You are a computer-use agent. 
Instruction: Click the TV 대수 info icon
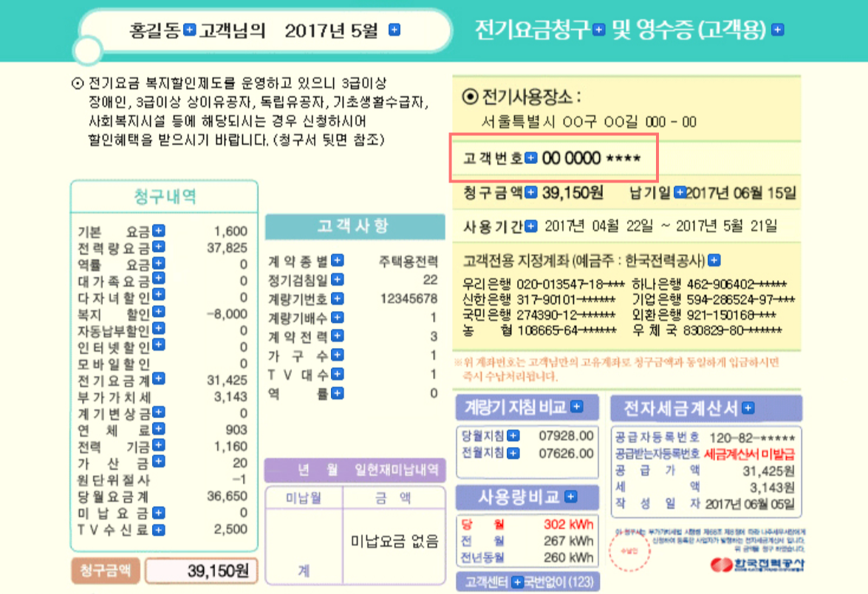click(338, 375)
